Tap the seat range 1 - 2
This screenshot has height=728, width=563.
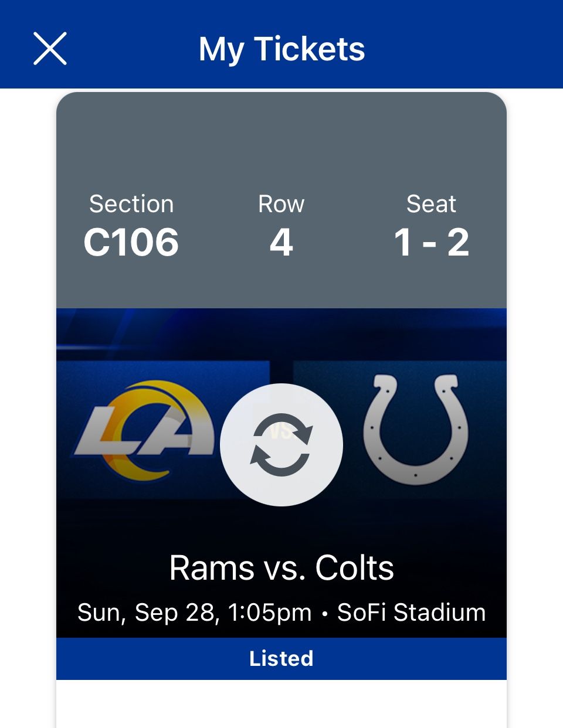pos(431,242)
